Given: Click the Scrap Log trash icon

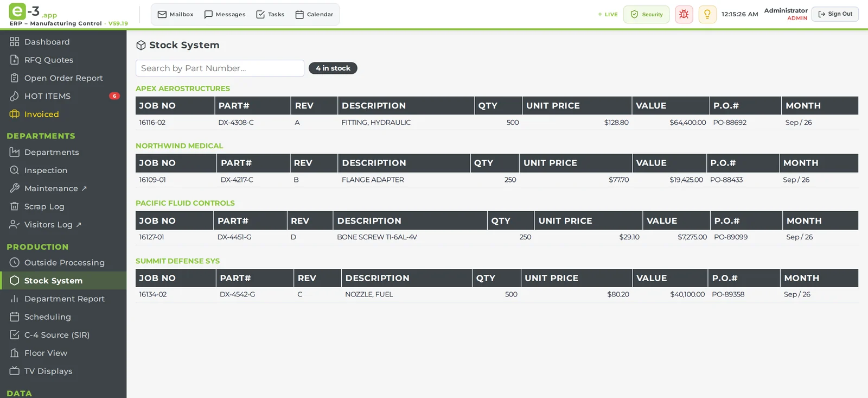Looking at the screenshot, I should point(15,206).
